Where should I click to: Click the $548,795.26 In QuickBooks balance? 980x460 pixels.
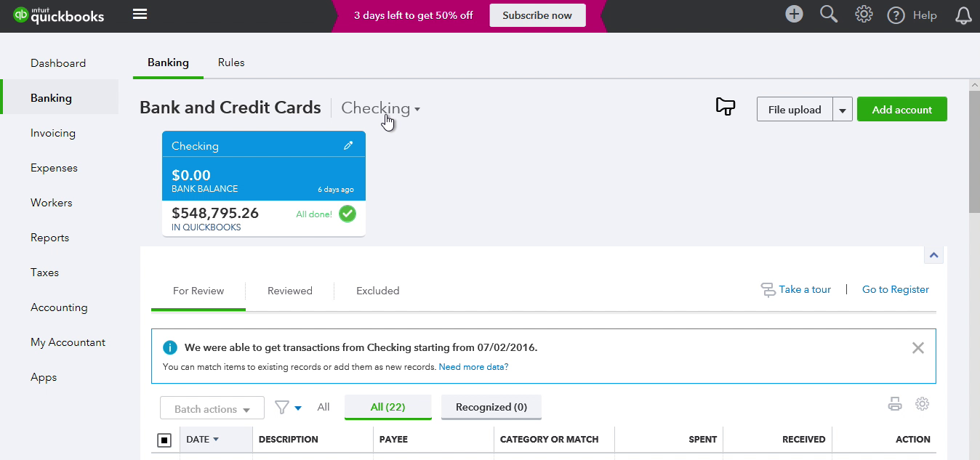(x=215, y=213)
